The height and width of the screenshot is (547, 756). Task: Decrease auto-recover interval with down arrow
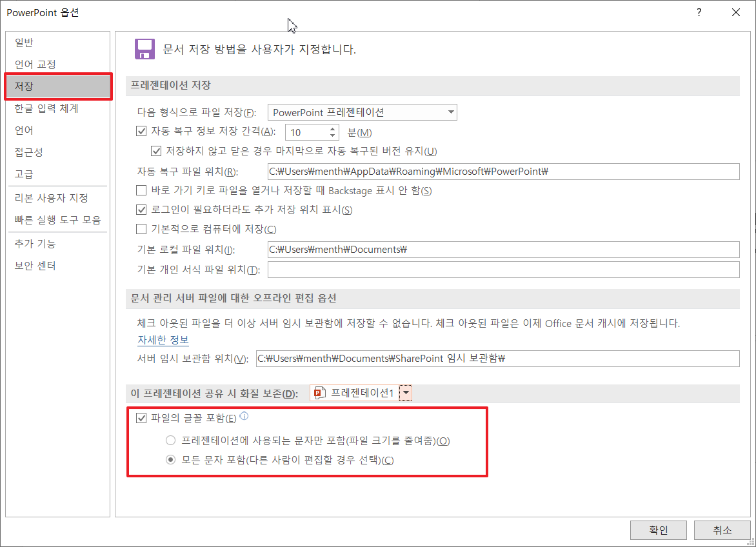coord(332,135)
